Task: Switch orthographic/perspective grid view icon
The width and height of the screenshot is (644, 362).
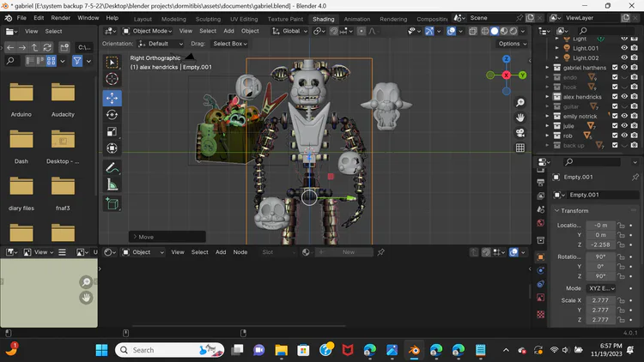Action: tap(520, 148)
